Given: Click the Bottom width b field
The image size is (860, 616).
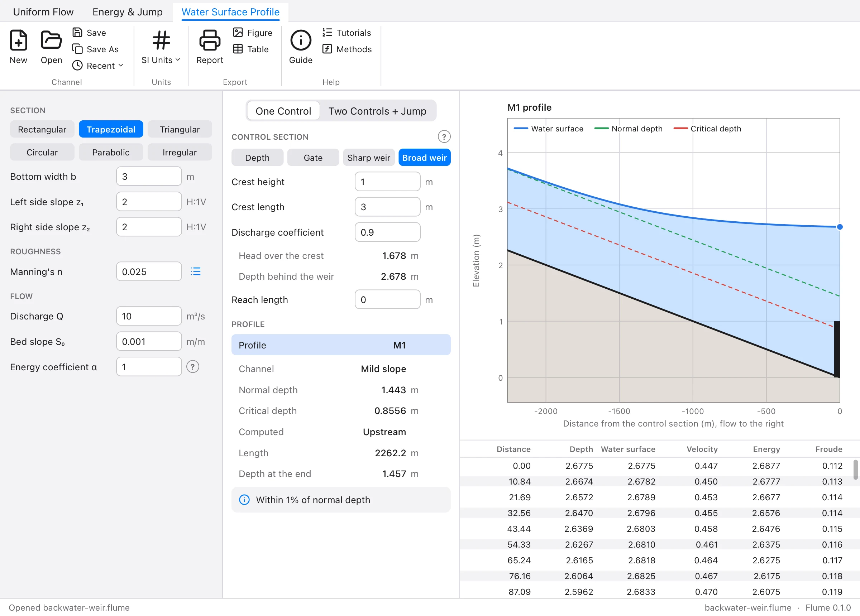Looking at the screenshot, I should click(x=149, y=176).
